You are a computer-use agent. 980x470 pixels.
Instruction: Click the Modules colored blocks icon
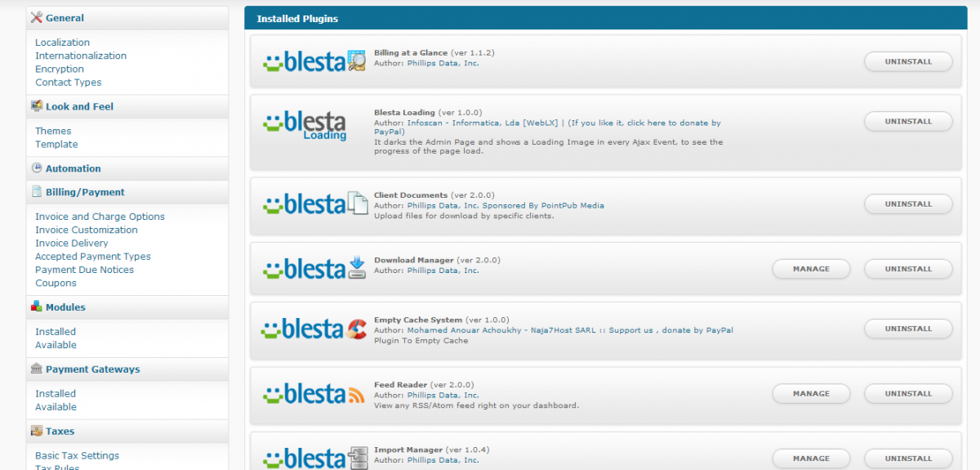pos(36,307)
